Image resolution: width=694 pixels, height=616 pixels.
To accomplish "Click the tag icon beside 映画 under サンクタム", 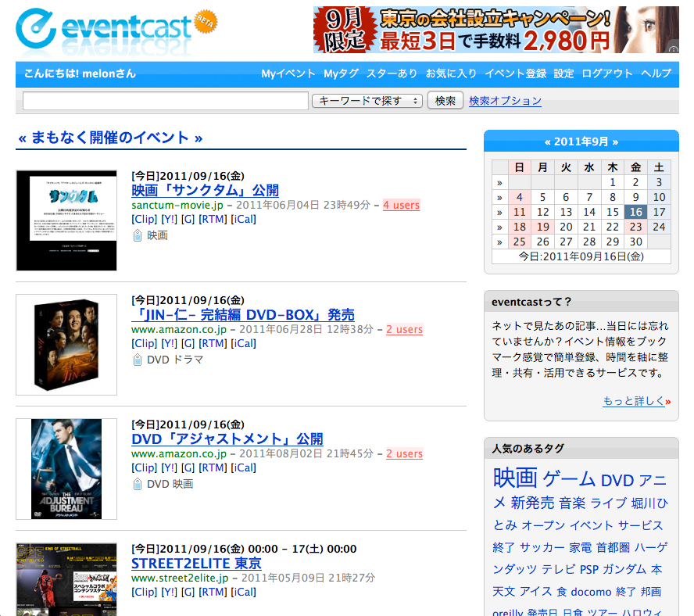I will point(138,235).
